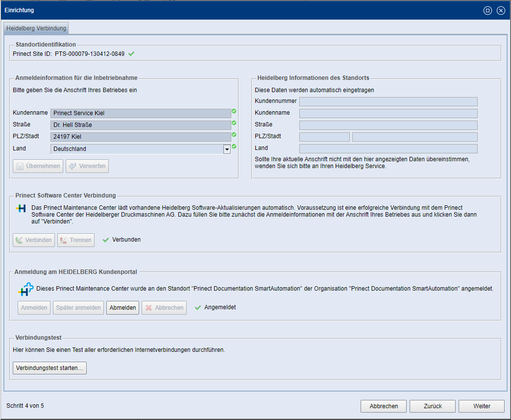Click the Verbinden button
The height and width of the screenshot is (420, 511).
click(x=34, y=240)
